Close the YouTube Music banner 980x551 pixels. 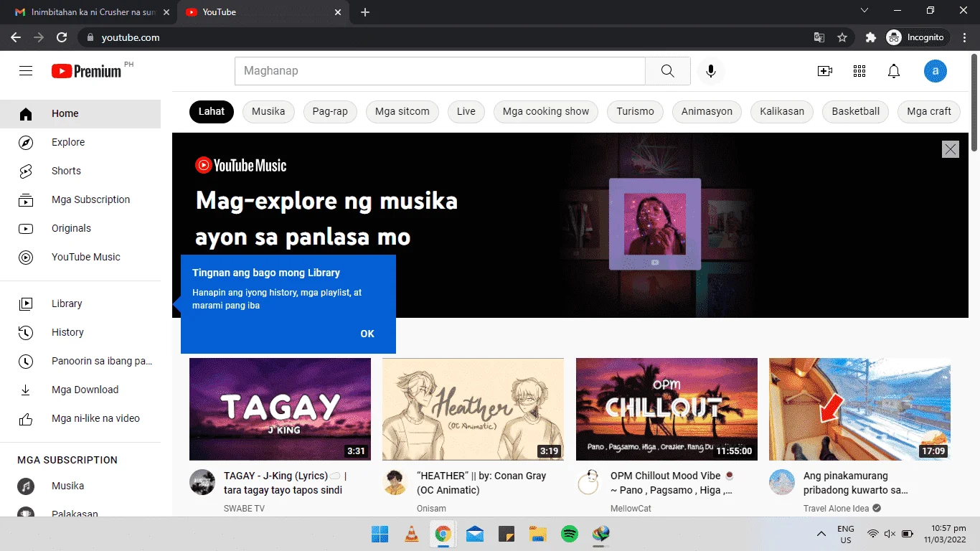[951, 149]
